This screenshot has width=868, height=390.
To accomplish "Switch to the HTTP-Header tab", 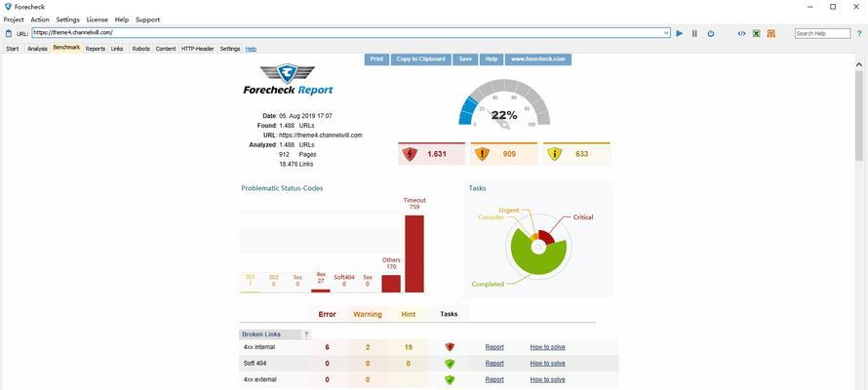I will coord(197,49).
